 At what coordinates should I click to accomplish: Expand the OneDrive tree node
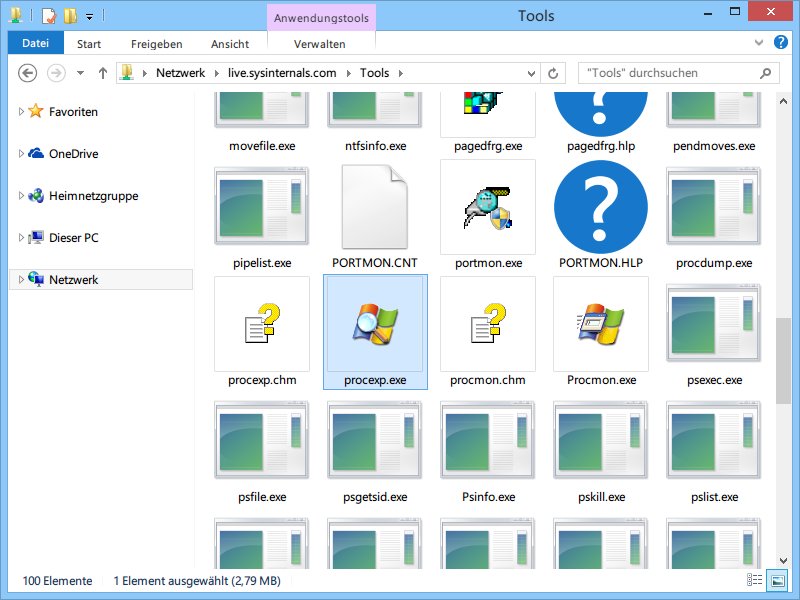coord(21,153)
